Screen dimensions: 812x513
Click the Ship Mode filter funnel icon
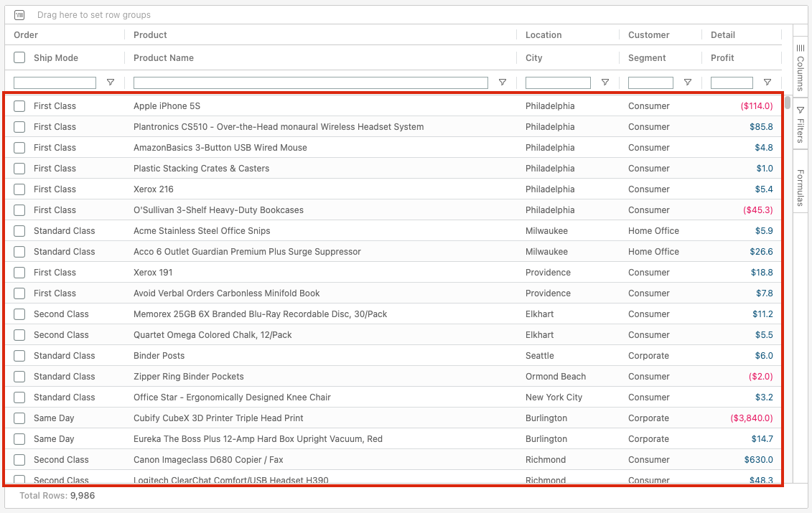click(x=110, y=83)
